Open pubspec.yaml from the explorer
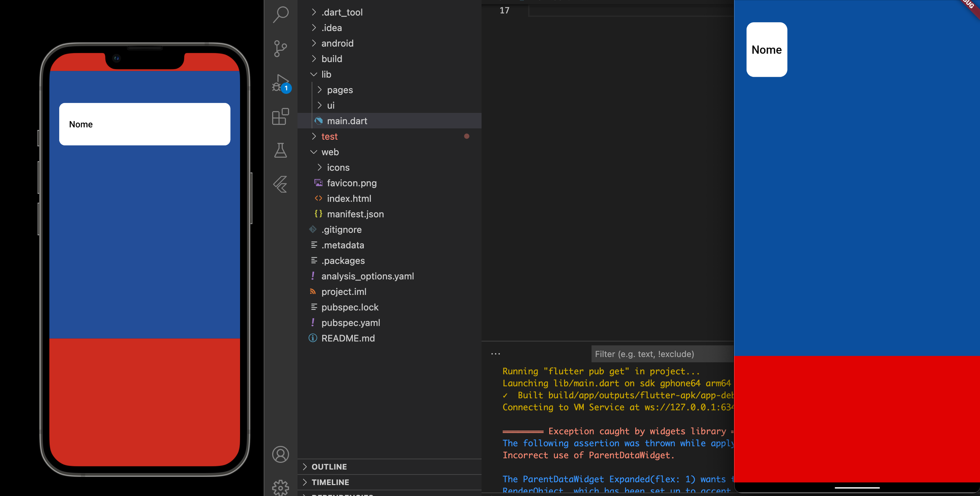Viewport: 980px width, 496px height. [350, 322]
